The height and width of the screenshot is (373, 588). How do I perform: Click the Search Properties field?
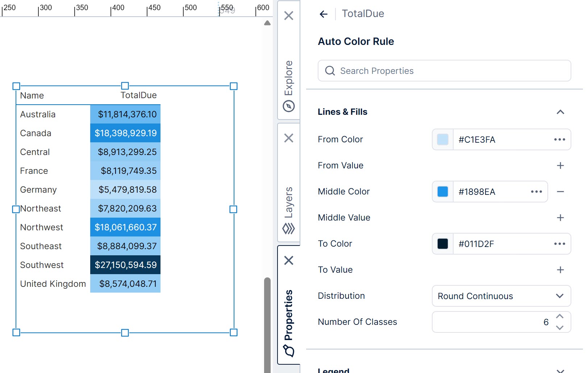444,71
